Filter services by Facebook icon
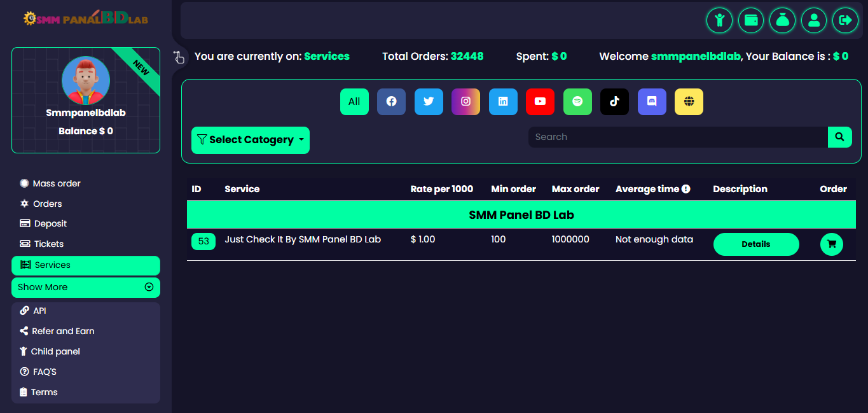This screenshot has height=413, width=868. (x=391, y=102)
